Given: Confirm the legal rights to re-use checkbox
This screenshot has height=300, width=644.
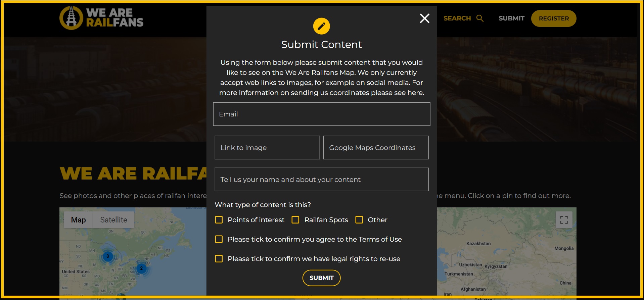Looking at the screenshot, I should [x=219, y=259].
